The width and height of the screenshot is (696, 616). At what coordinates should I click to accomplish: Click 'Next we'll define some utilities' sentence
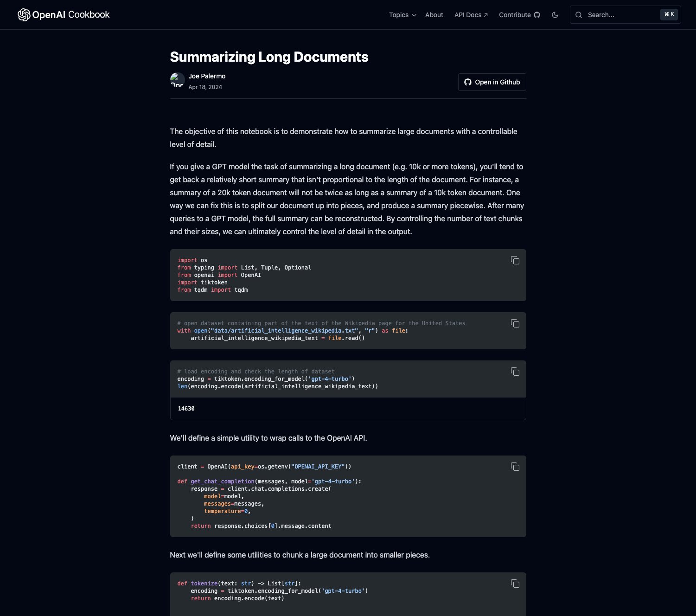tap(300, 555)
